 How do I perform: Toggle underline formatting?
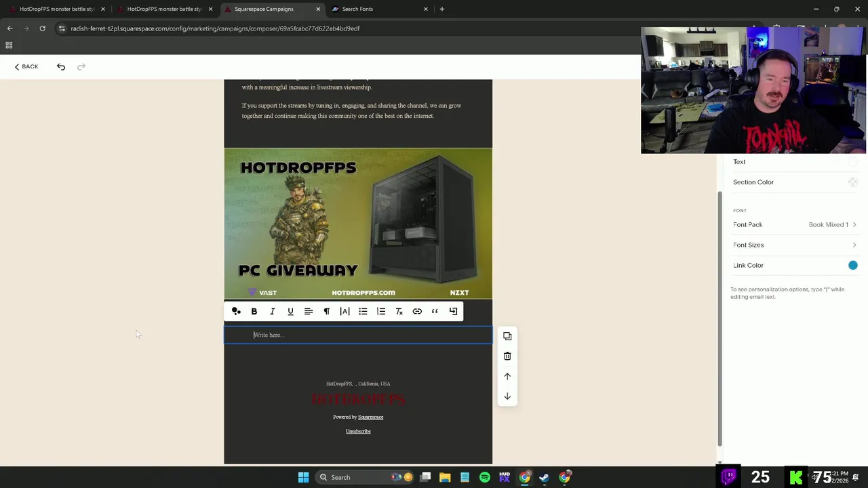point(290,311)
